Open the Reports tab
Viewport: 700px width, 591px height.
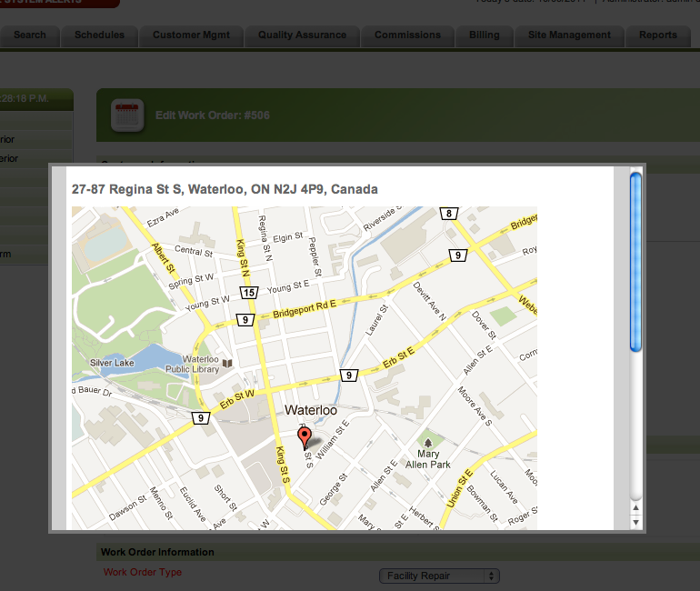(x=658, y=35)
